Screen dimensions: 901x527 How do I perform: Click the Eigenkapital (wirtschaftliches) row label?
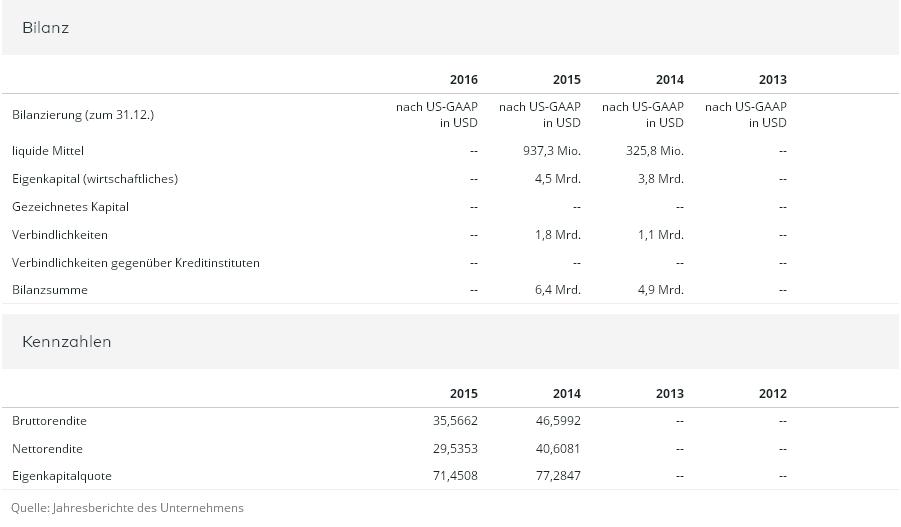point(95,179)
